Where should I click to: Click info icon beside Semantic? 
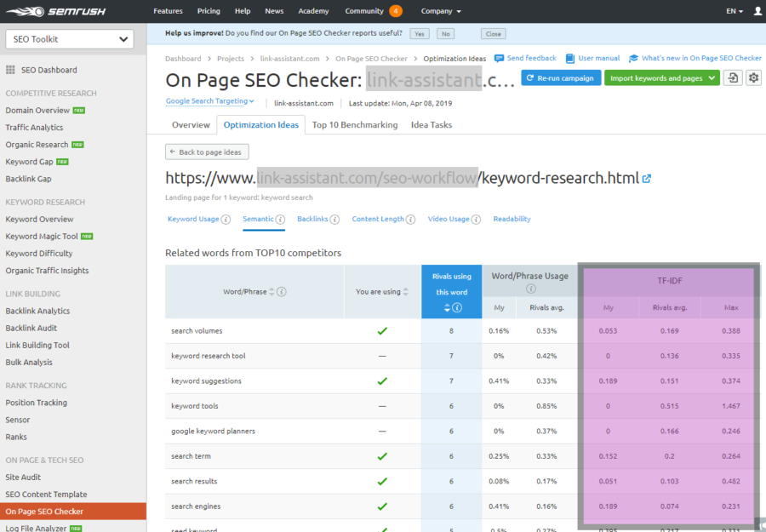[280, 220]
